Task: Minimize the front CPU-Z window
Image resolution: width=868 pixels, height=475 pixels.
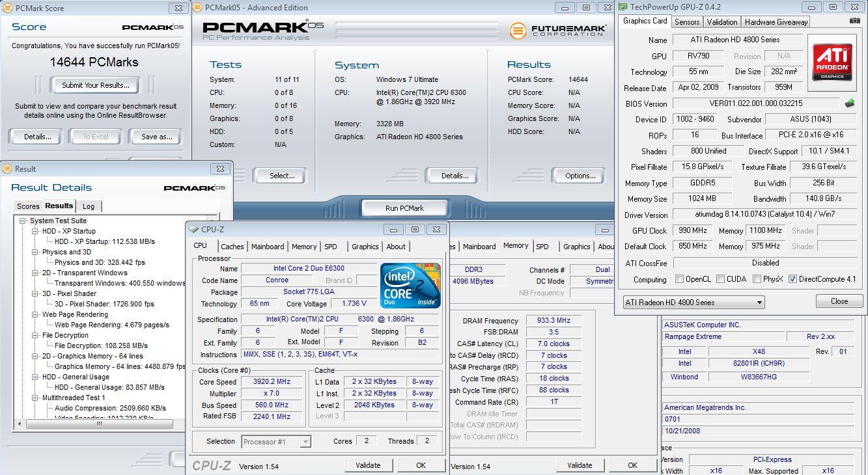Action: [393, 229]
